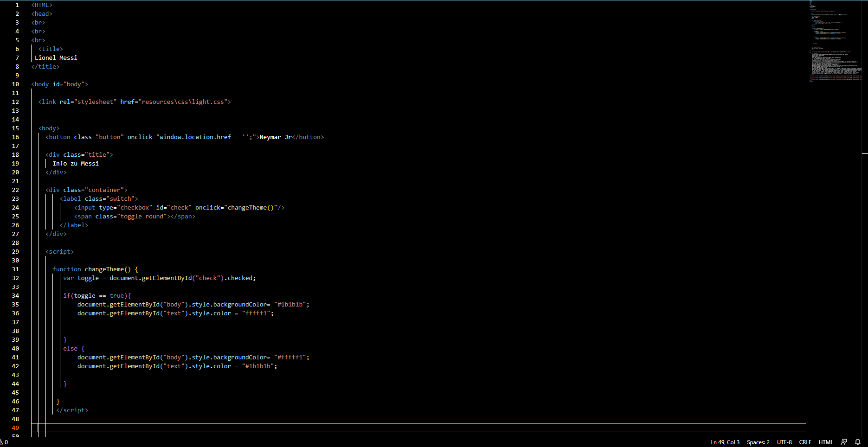Click the checkbox input tag on line 24
The image size is (868, 447).
[85, 207]
